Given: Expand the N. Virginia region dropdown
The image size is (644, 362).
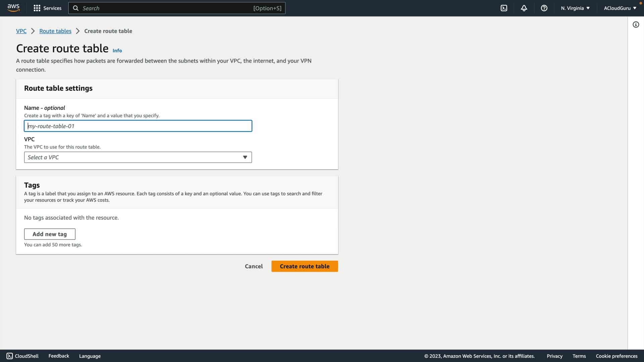Looking at the screenshot, I should (x=575, y=8).
